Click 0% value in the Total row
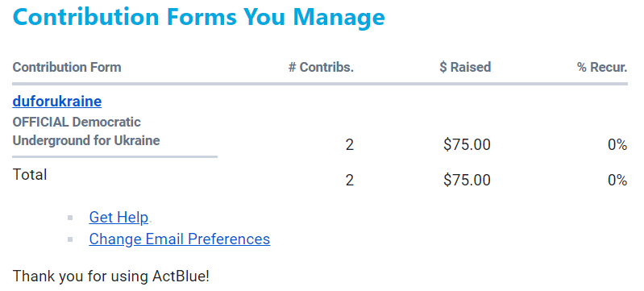Image resolution: width=644 pixels, height=291 pixels. [x=617, y=180]
